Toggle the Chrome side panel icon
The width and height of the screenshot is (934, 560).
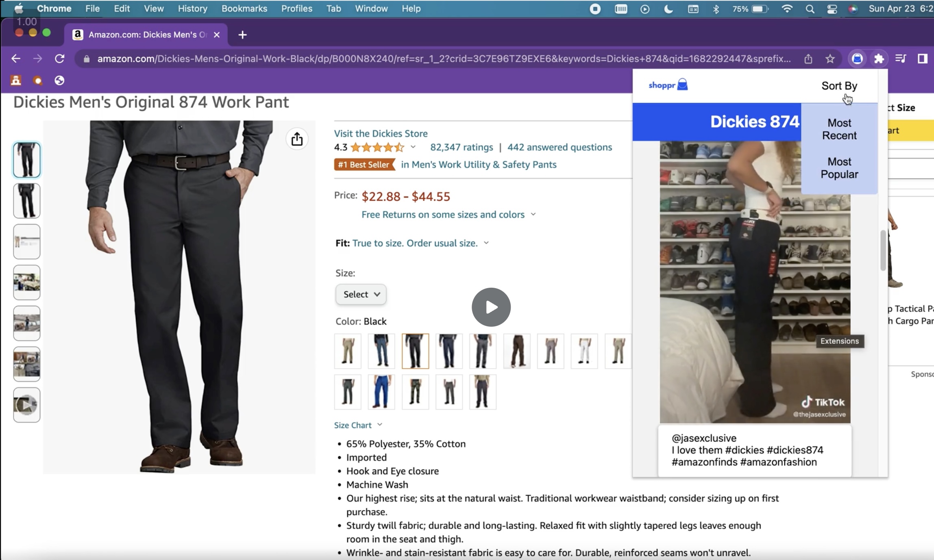point(923,59)
